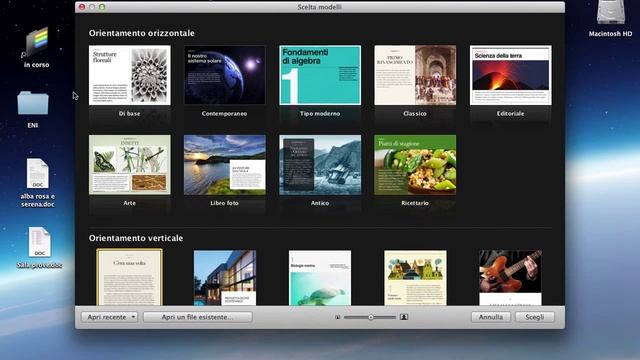640x360 pixels.
Task: Pick the Libro foto landscape template
Action: [x=225, y=164]
